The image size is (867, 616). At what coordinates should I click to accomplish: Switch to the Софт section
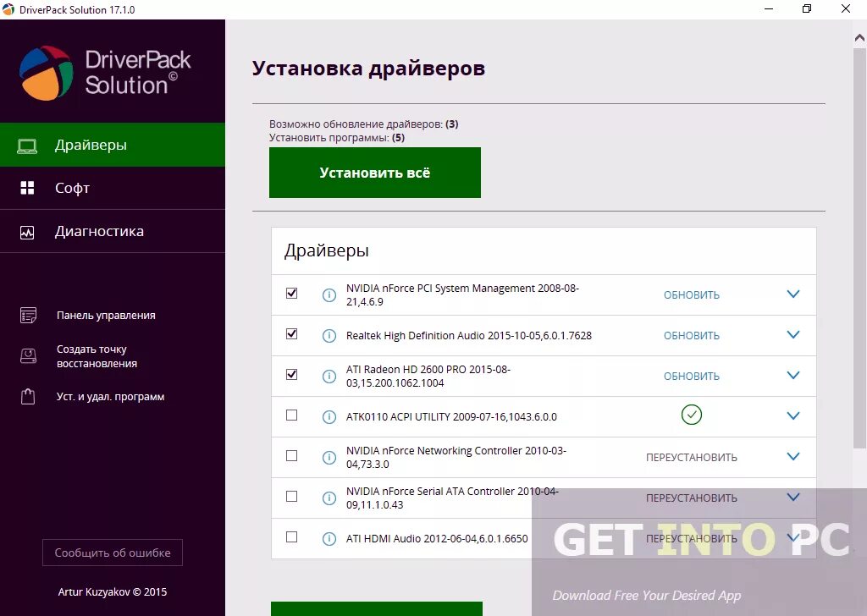coord(71,188)
